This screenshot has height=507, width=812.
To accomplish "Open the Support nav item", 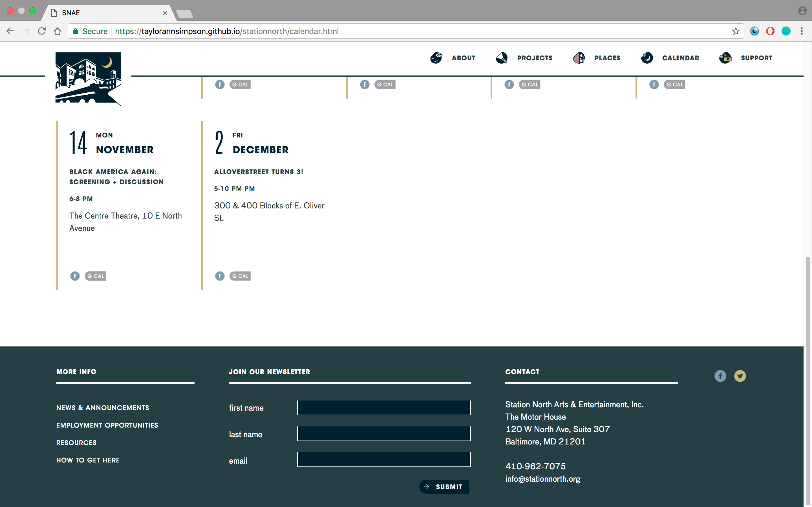I will [756, 58].
